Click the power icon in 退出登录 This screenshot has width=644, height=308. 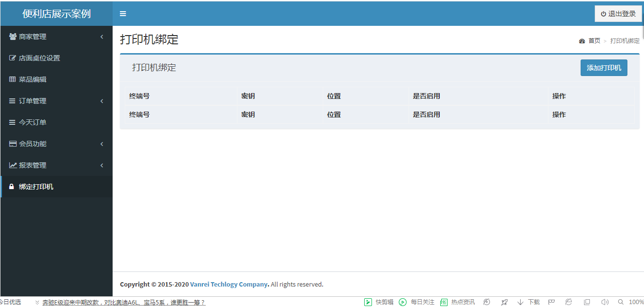(x=604, y=14)
